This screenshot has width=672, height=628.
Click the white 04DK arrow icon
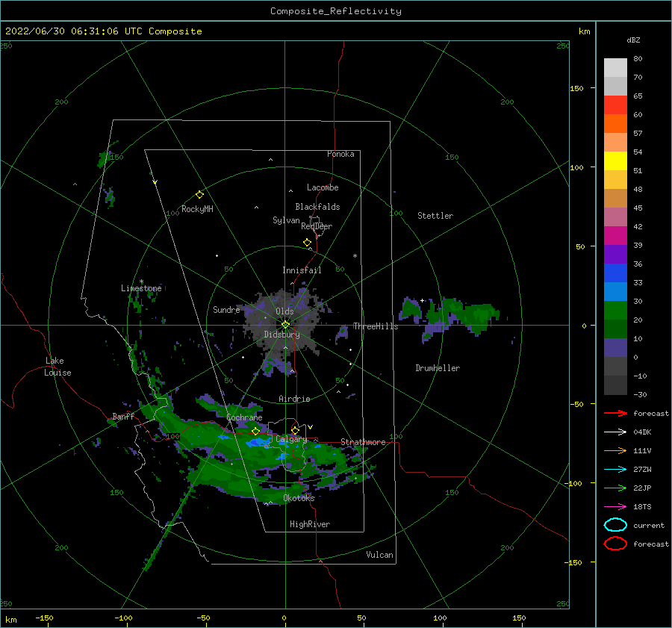pyautogui.click(x=615, y=432)
